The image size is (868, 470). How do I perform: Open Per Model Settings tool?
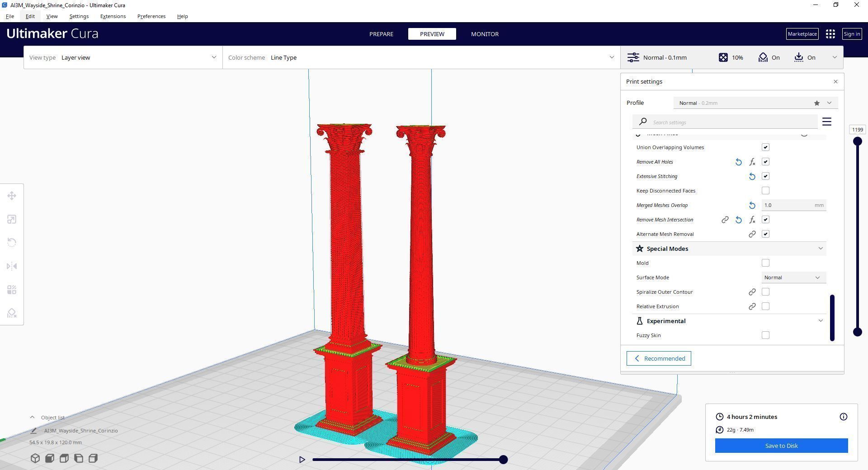12,290
